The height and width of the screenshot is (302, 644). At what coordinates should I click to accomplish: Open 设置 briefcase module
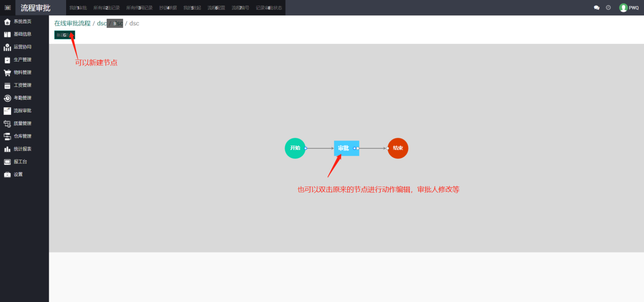click(18, 174)
